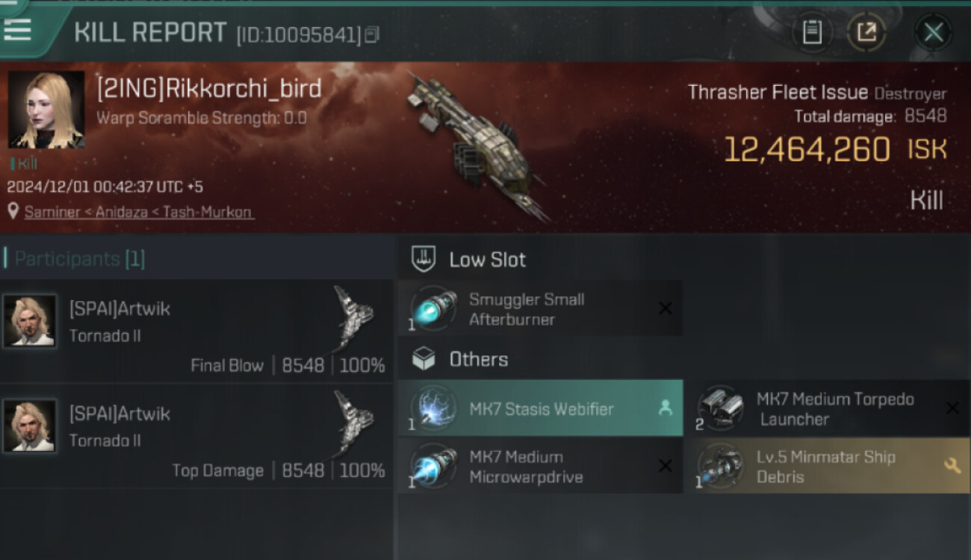Screen dimensions: 971x560
Task: Open Artwik Top Damage participant portrait
Action: pos(30,426)
